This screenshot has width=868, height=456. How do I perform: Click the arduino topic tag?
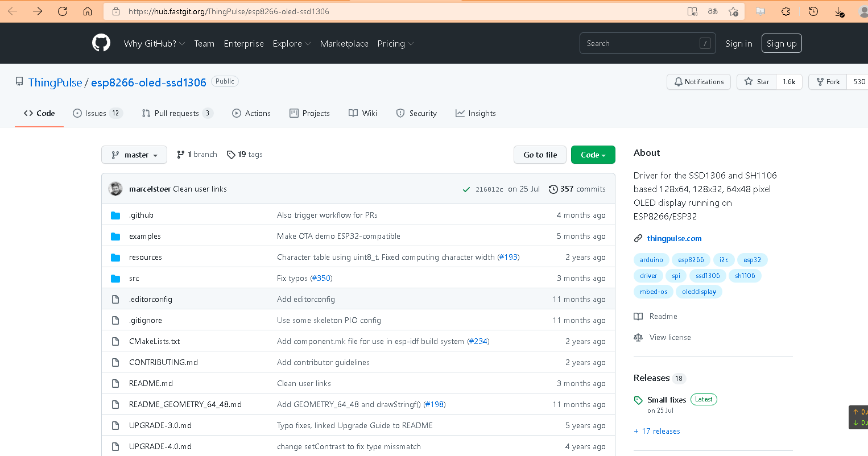651,260
